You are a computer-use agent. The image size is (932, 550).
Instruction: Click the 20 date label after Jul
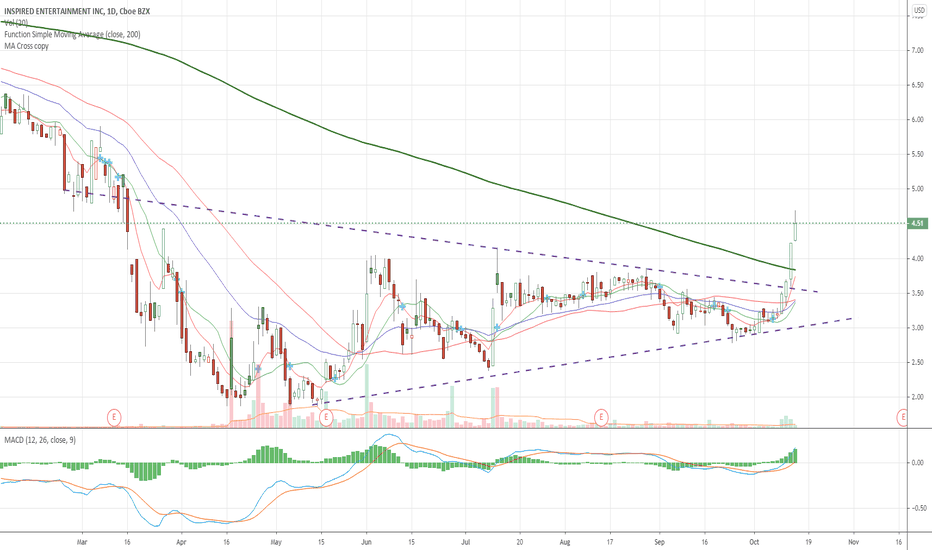tap(519, 542)
